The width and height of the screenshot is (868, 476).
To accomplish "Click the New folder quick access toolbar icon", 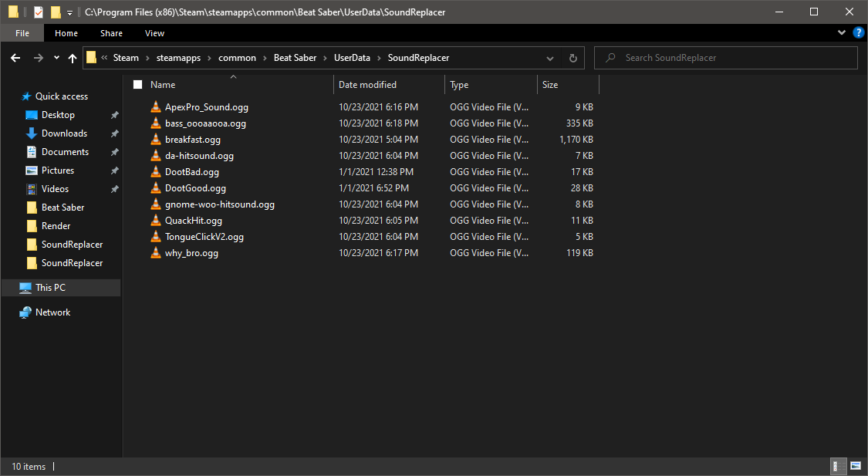I will tap(56, 12).
